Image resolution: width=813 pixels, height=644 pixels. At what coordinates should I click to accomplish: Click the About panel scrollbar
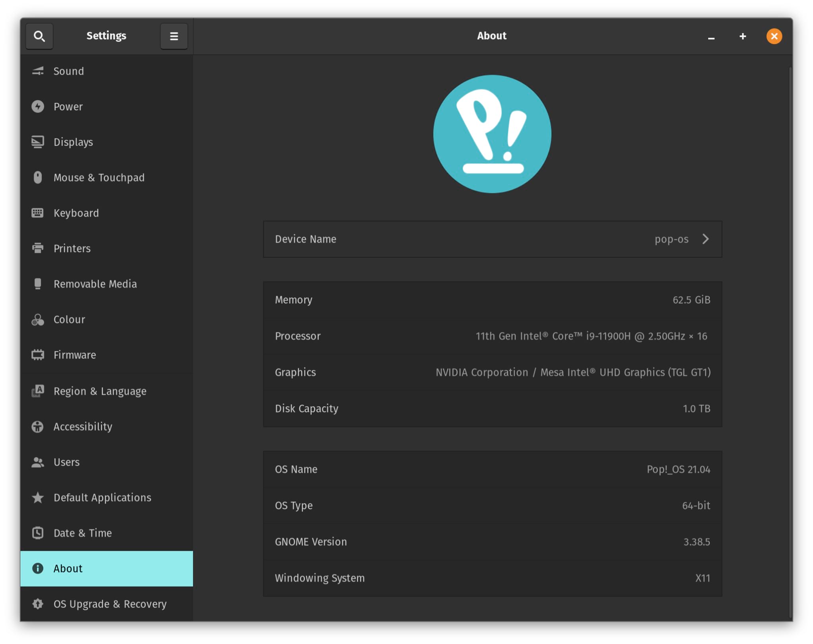790,341
